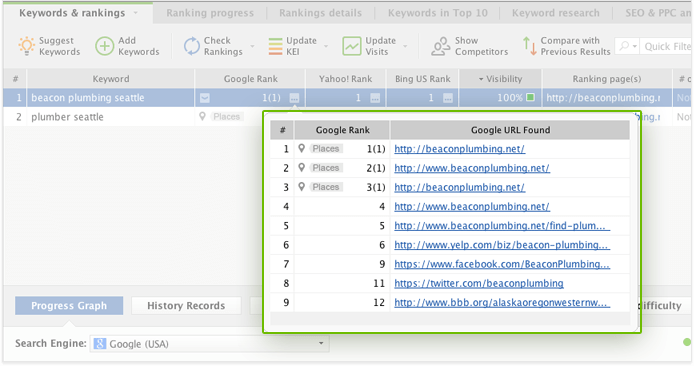
Task: Click the Update KEI bars icon
Action: click(x=275, y=46)
